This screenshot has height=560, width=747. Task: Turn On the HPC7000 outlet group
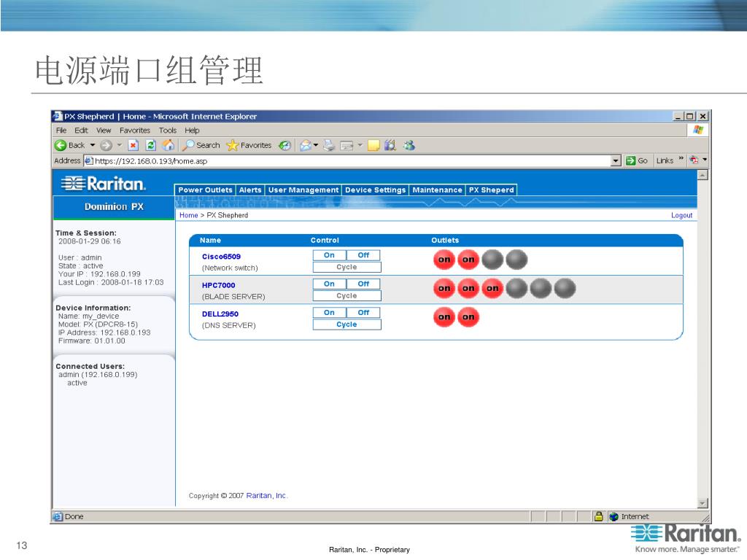(x=329, y=284)
